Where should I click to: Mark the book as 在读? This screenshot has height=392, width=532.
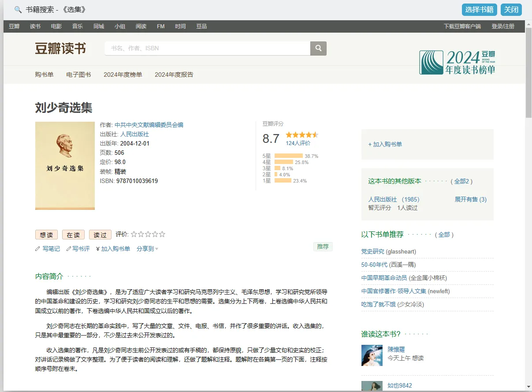(x=73, y=235)
